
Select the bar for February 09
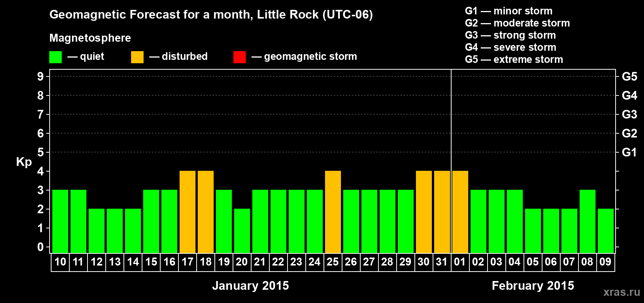coord(606,231)
